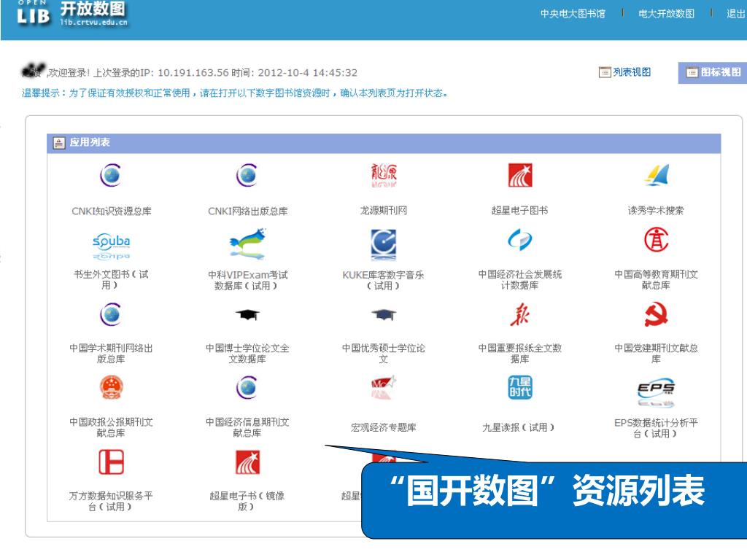The height and width of the screenshot is (560, 747).
Task: Click the 中国政报公报期刊文献总库 text label
Action: pyautogui.click(x=111, y=427)
